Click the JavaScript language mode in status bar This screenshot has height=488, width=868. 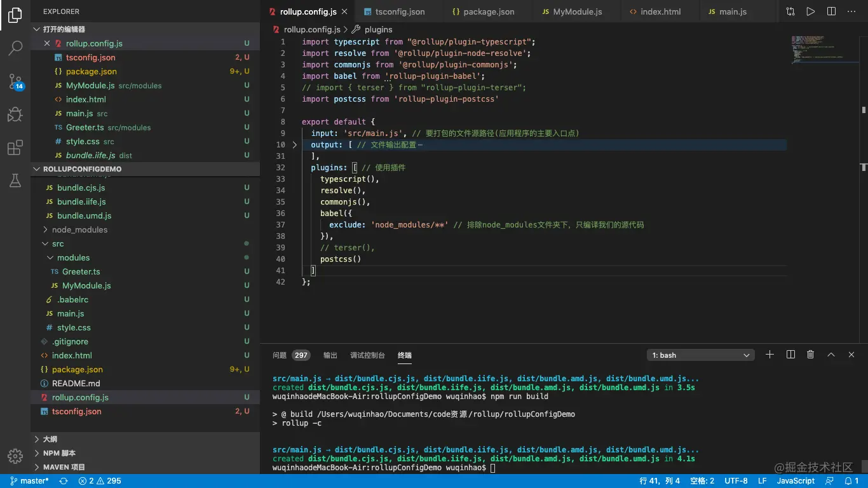[x=796, y=481]
